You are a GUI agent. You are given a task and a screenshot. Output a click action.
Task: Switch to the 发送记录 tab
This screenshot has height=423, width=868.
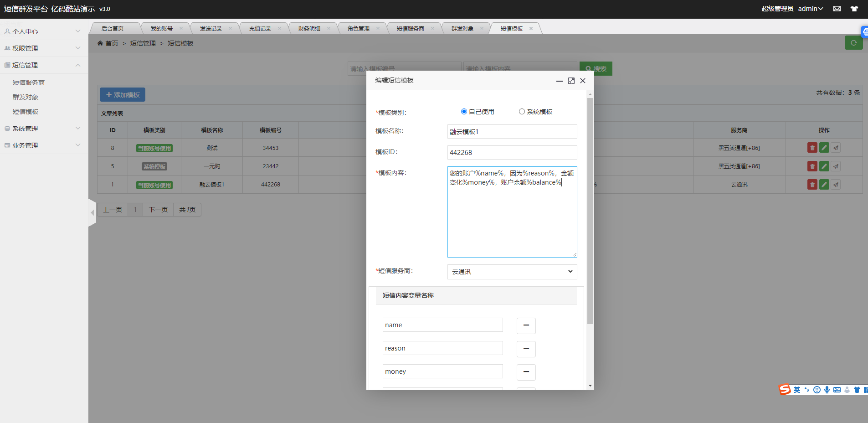click(211, 28)
